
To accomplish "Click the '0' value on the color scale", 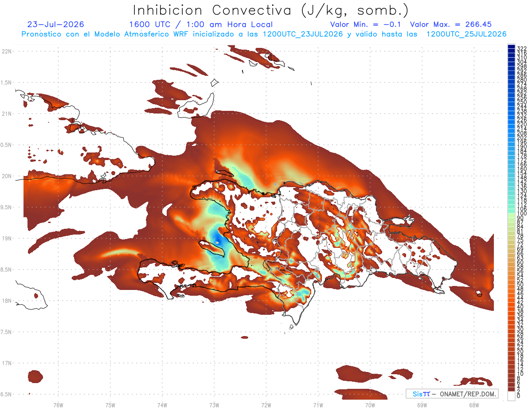I will (519, 396).
